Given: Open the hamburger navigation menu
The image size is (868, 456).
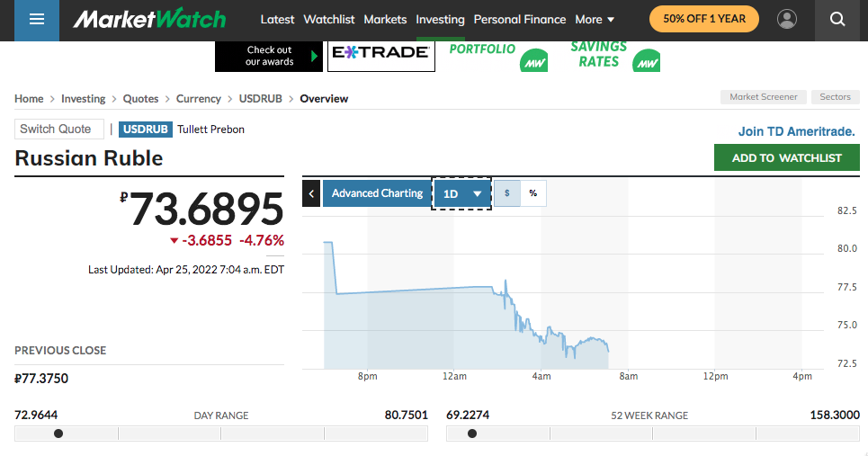Looking at the screenshot, I should tap(37, 19).
